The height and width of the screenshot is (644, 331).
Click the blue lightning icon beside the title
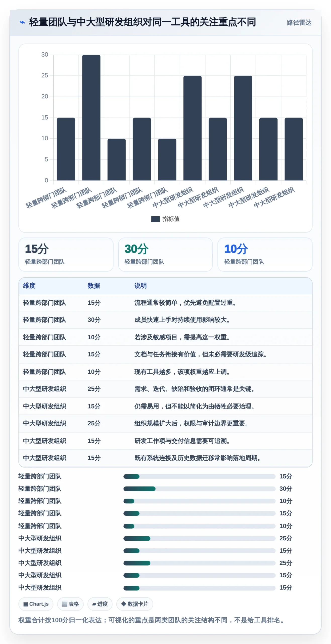pyautogui.click(x=22, y=22)
